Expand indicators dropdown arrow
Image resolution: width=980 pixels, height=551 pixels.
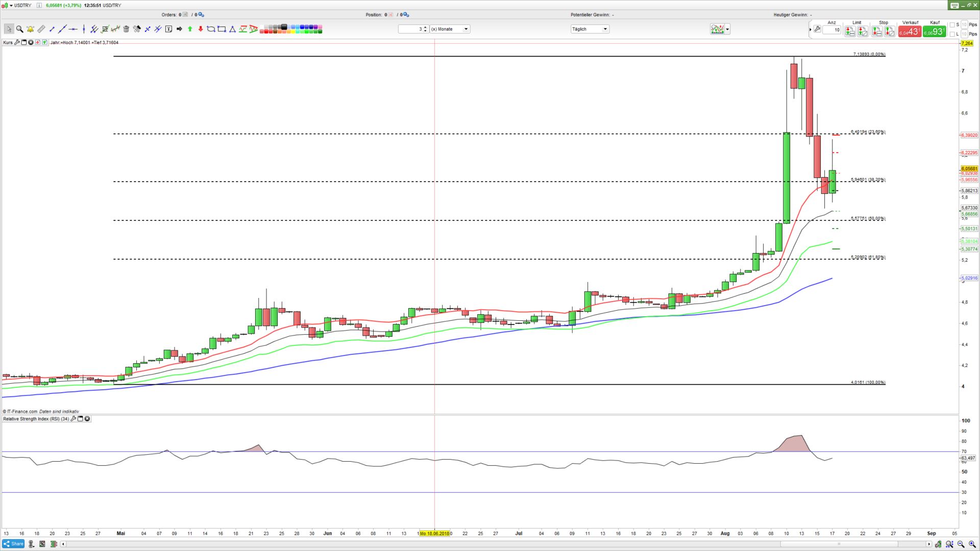[728, 29]
